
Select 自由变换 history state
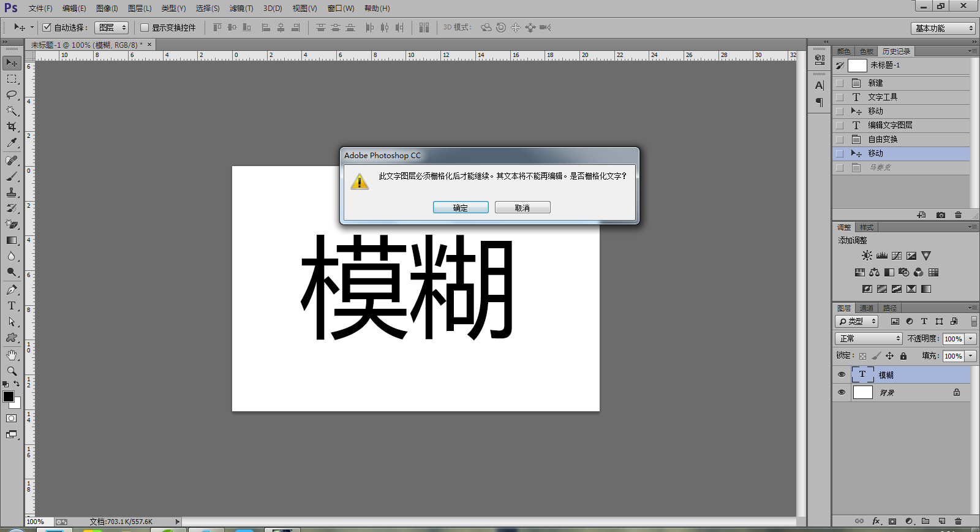(901, 139)
